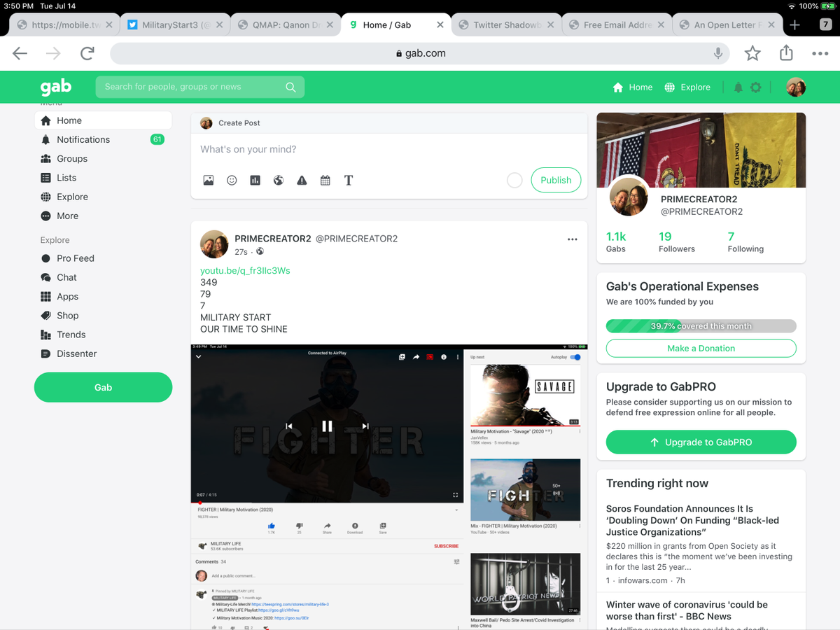Click the gab logo
This screenshot has height=630, width=840.
(55, 87)
